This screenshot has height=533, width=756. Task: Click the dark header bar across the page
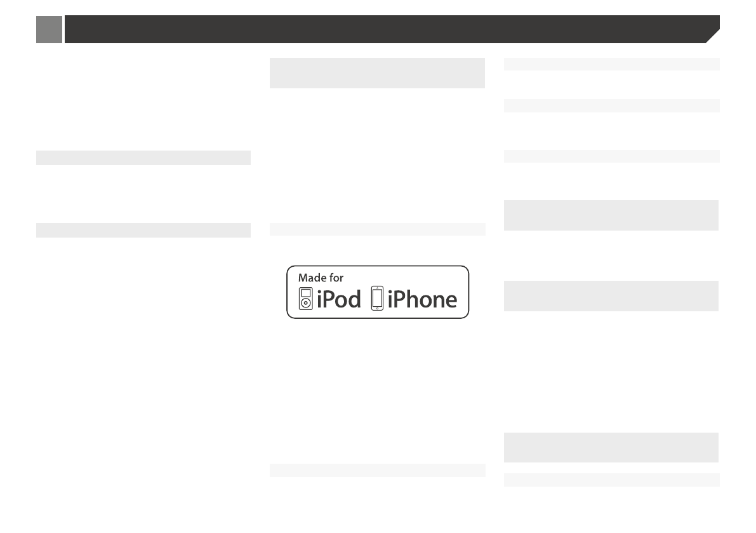coord(381,29)
